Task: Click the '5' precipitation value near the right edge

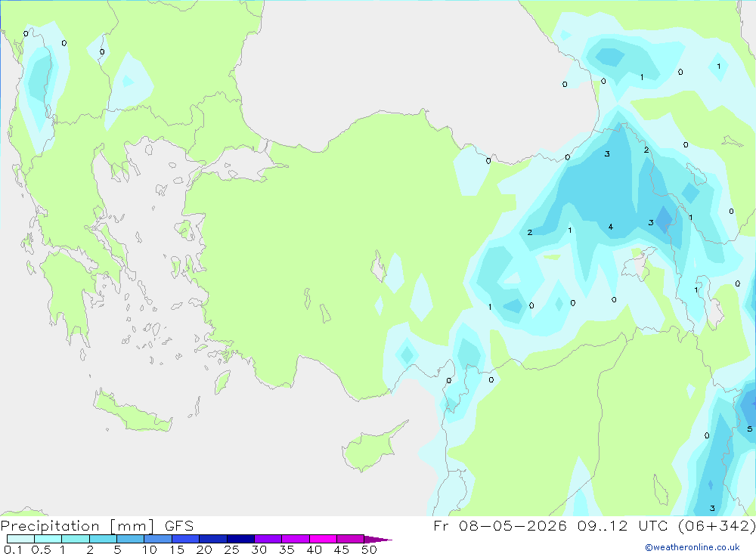Action: pyautogui.click(x=749, y=429)
